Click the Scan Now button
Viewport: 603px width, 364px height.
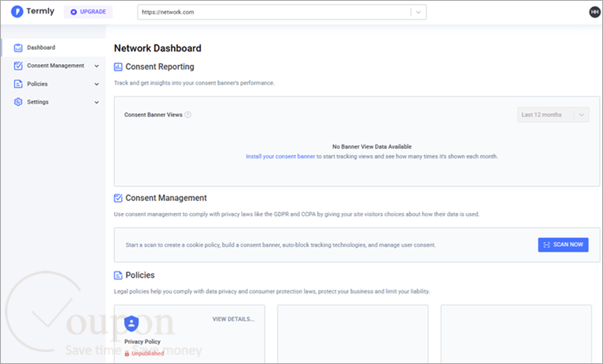coord(563,245)
